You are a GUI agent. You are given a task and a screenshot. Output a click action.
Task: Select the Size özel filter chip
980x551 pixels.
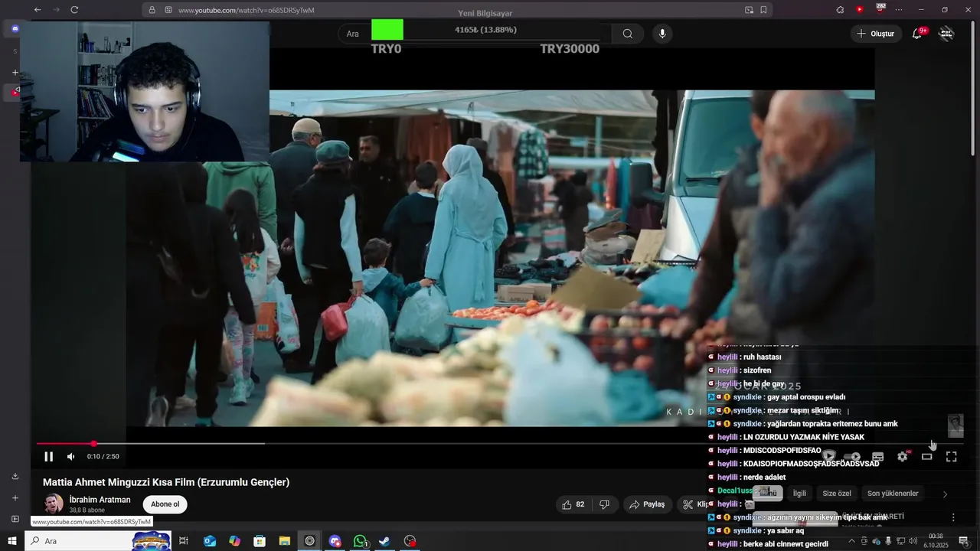837,494
